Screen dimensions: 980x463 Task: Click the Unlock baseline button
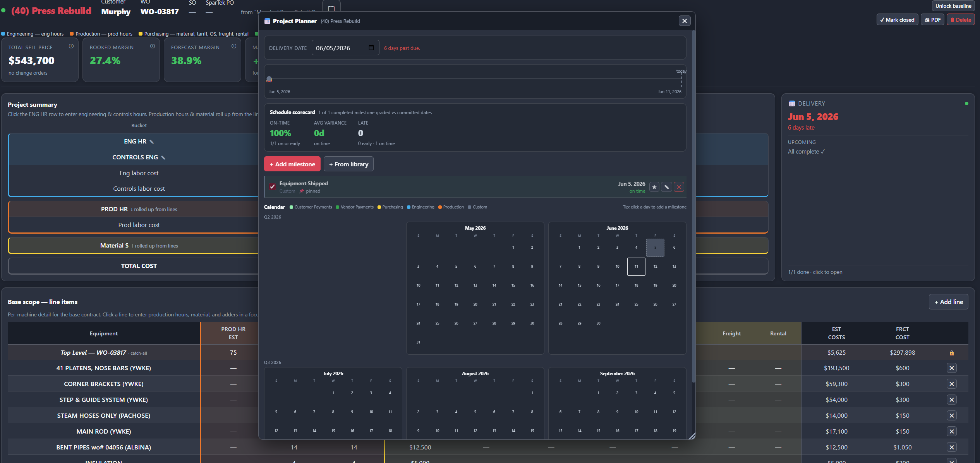[x=953, y=6]
